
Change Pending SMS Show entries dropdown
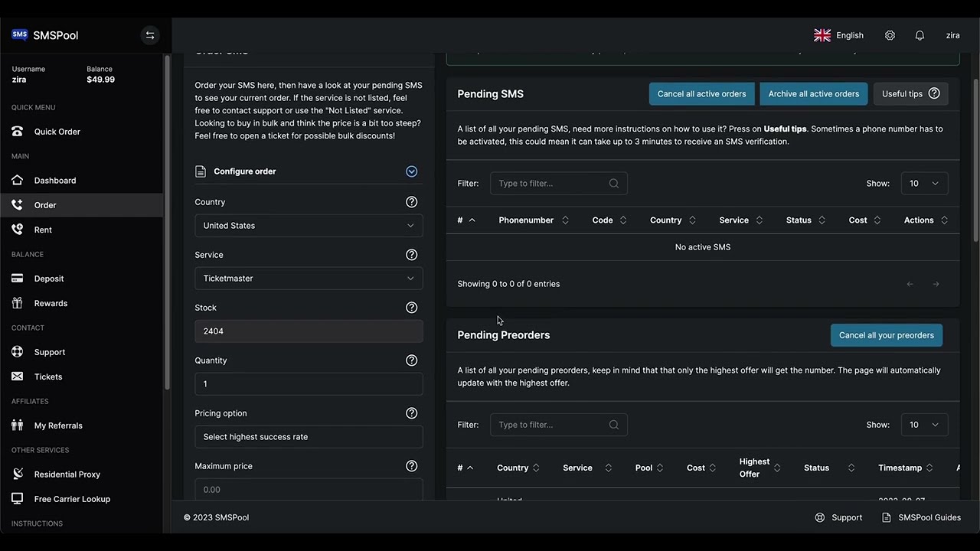(x=924, y=184)
